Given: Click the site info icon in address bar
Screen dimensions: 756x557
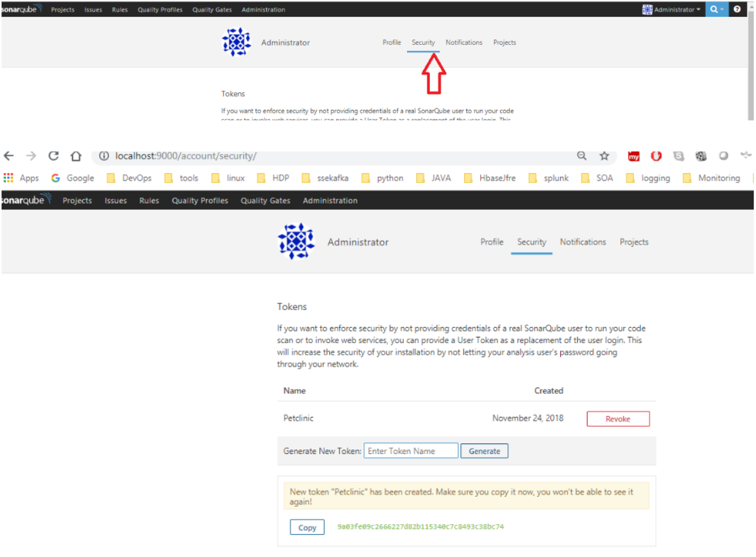Looking at the screenshot, I should [x=104, y=155].
